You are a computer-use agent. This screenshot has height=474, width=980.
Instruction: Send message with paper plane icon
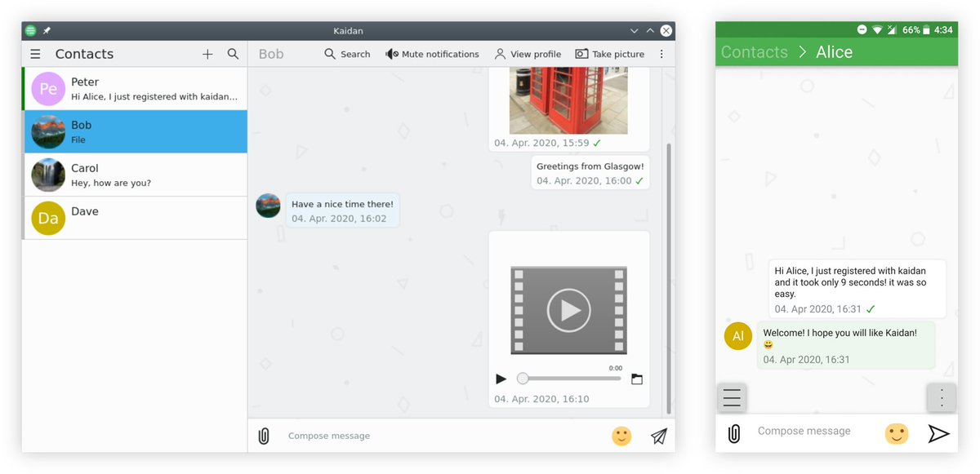coord(659,436)
